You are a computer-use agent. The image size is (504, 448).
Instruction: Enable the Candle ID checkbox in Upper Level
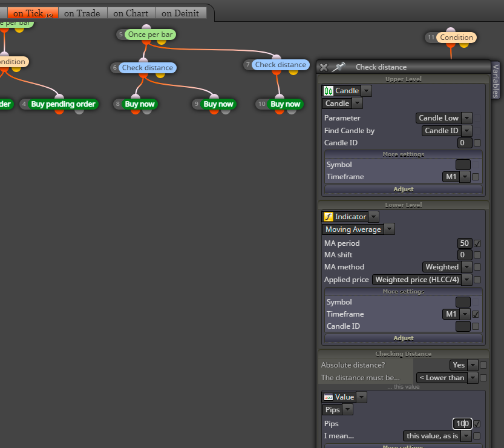tap(477, 143)
